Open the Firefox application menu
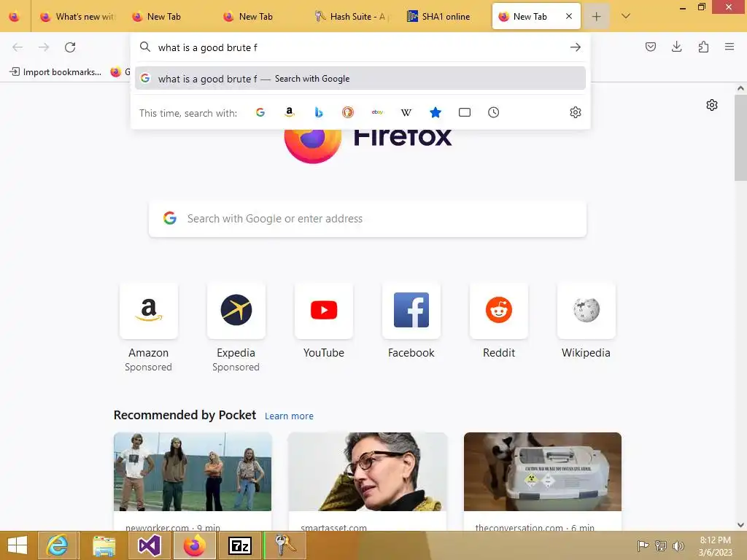 pyautogui.click(x=729, y=47)
